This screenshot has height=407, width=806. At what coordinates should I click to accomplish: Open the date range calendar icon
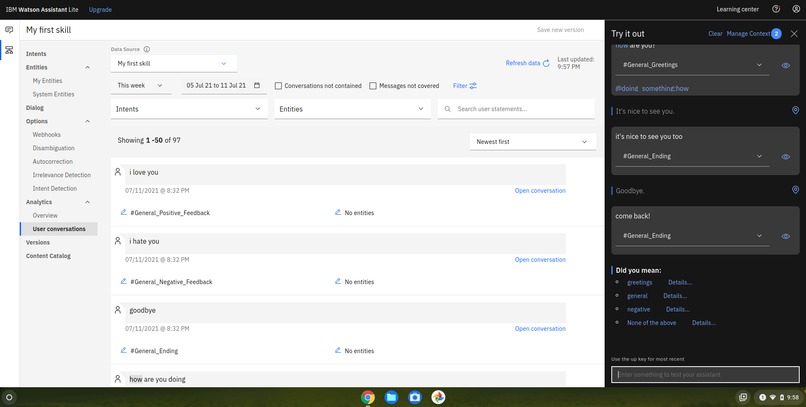(257, 85)
